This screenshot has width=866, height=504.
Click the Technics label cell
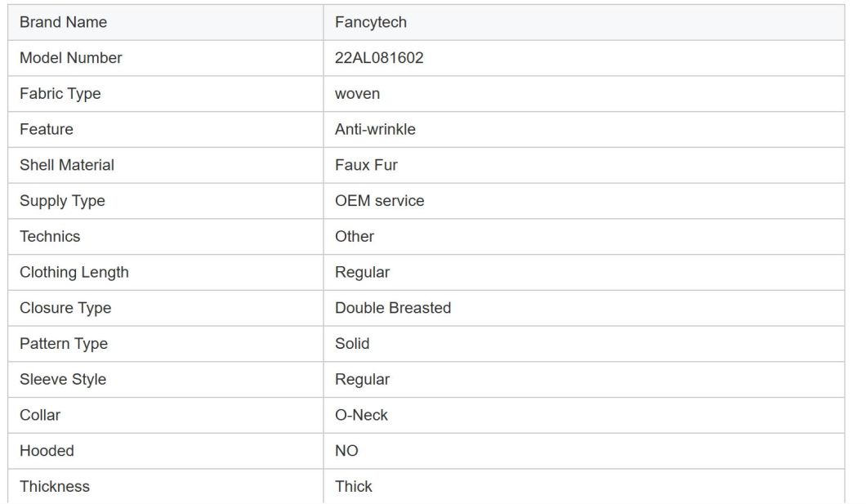(x=166, y=236)
